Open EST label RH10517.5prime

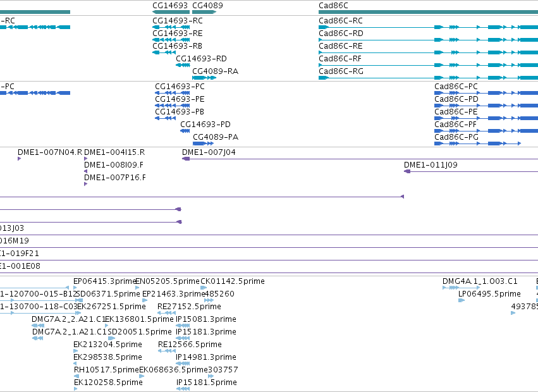[106, 371]
